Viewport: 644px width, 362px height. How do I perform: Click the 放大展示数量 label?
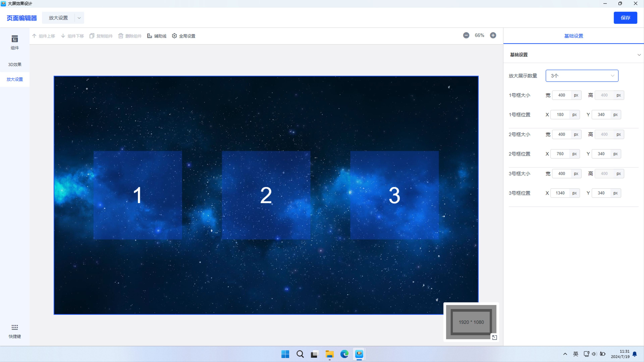coord(523,76)
